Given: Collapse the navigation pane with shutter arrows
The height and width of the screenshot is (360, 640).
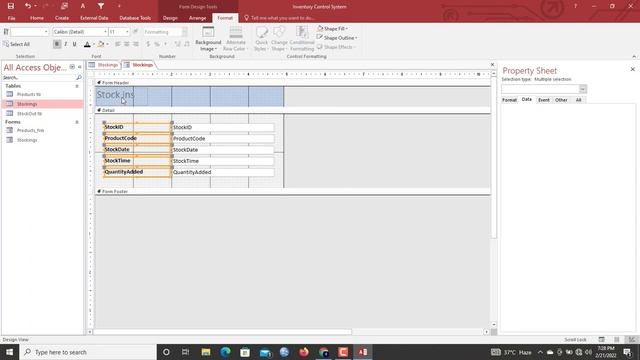Looking at the screenshot, I should point(80,67).
